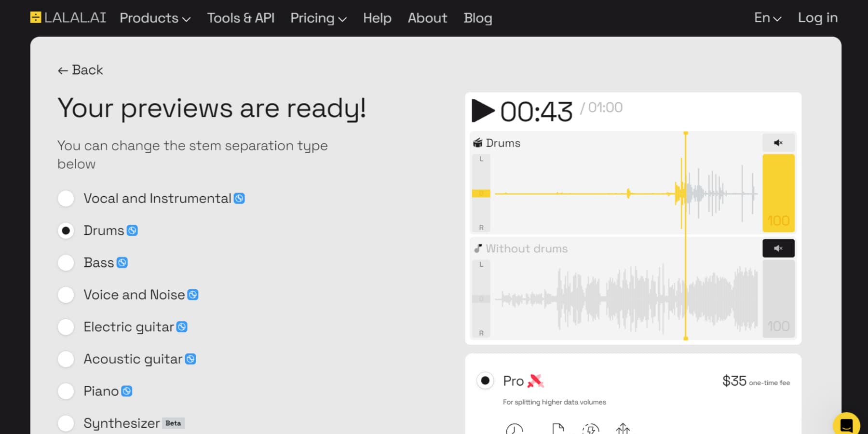The image size is (868, 434).
Task: Click Log in
Action: [x=817, y=18]
